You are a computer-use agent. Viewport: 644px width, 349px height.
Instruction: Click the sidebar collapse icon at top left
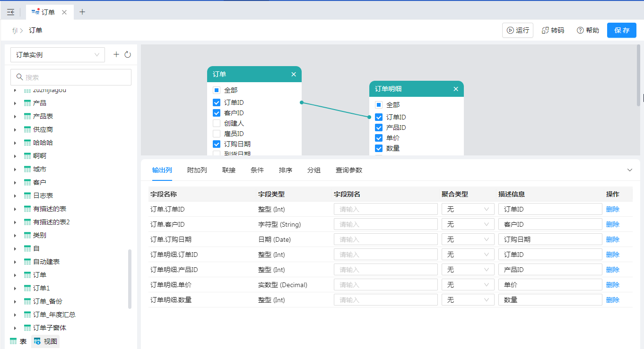(x=11, y=12)
